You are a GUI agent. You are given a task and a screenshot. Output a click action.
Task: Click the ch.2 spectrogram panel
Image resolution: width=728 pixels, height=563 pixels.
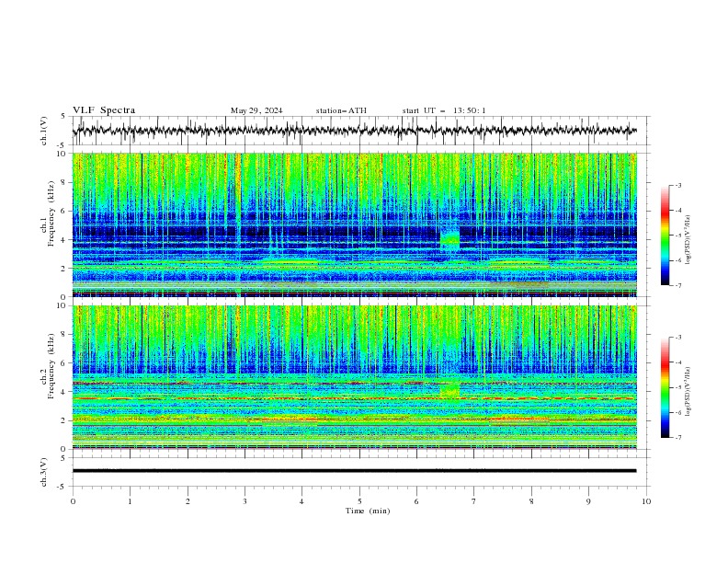(x=354, y=377)
